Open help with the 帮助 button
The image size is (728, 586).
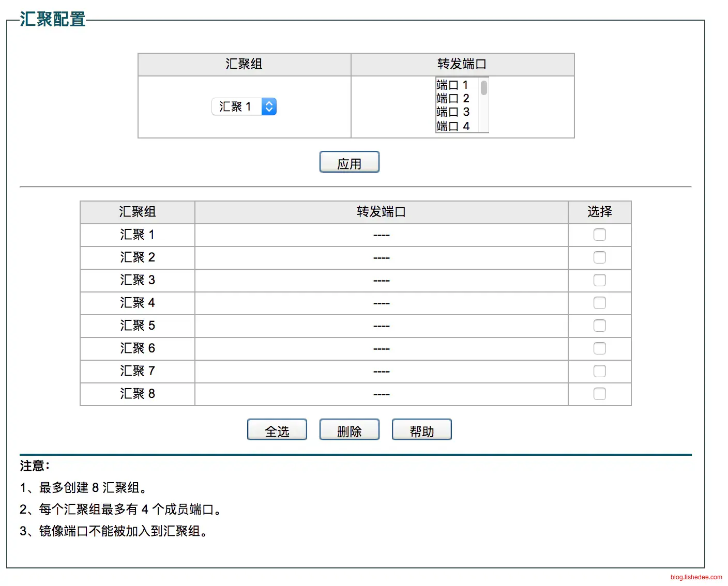coord(422,430)
